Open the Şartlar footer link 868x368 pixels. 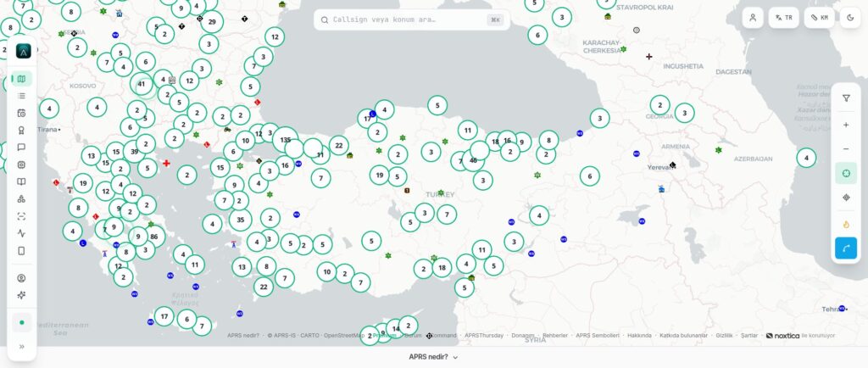pyautogui.click(x=749, y=335)
